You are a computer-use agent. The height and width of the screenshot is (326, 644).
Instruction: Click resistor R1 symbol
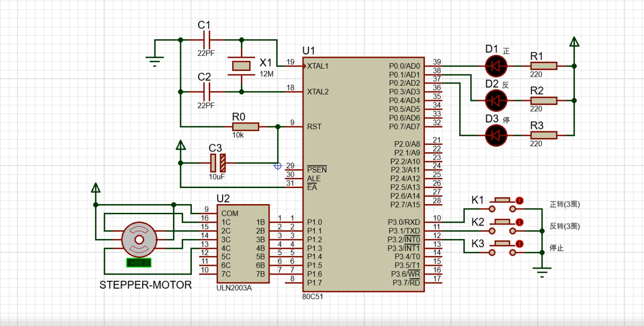(x=544, y=66)
